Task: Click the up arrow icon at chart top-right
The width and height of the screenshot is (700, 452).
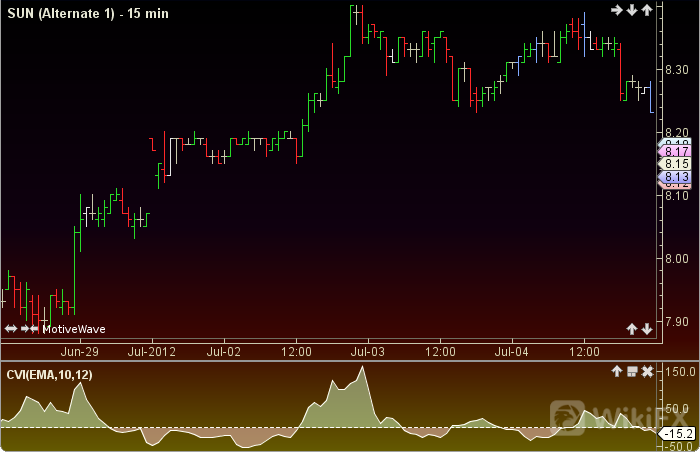Action: (x=647, y=10)
